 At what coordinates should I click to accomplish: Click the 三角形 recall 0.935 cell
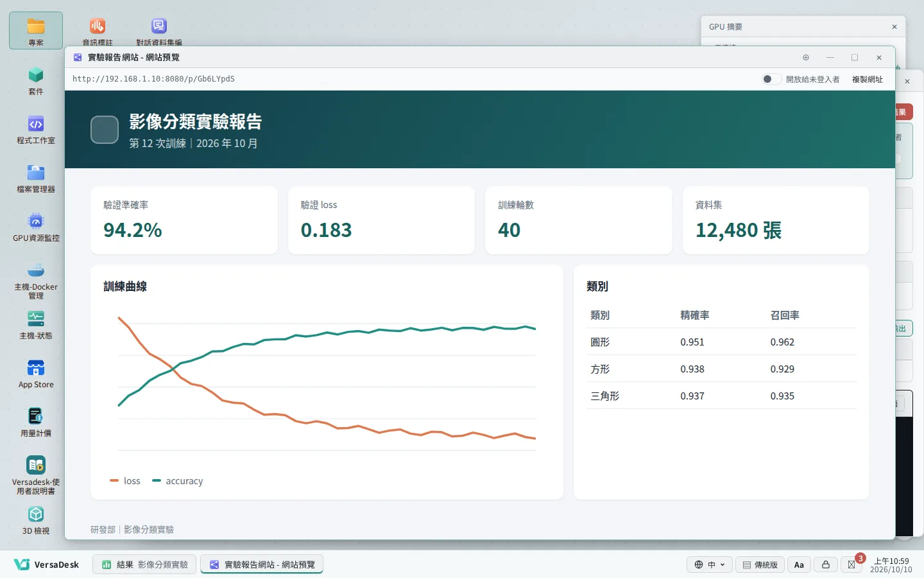coord(782,396)
